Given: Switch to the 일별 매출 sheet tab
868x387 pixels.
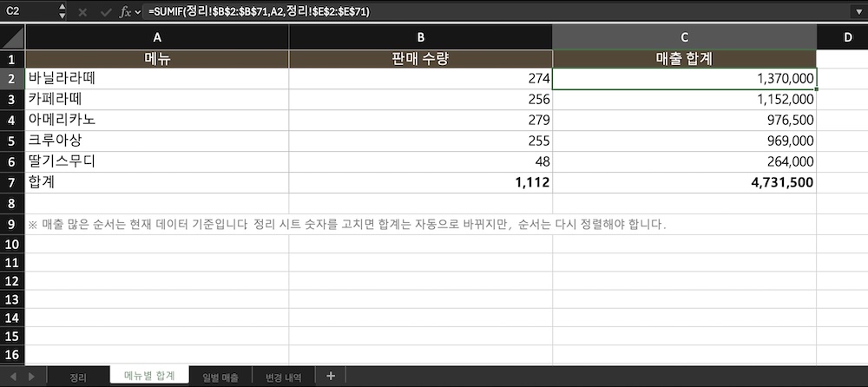Looking at the screenshot, I should (x=220, y=377).
